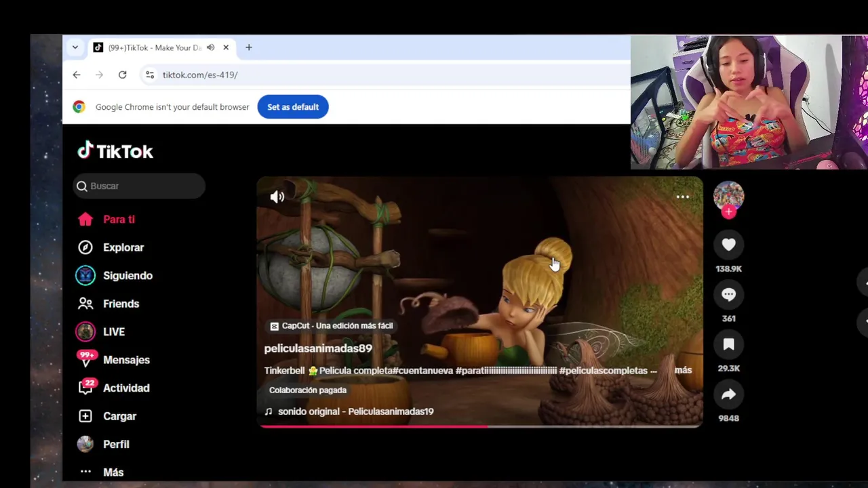Open the Friends section

(x=121, y=304)
